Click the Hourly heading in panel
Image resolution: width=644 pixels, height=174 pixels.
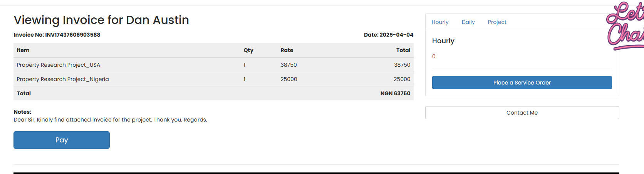pyautogui.click(x=443, y=41)
